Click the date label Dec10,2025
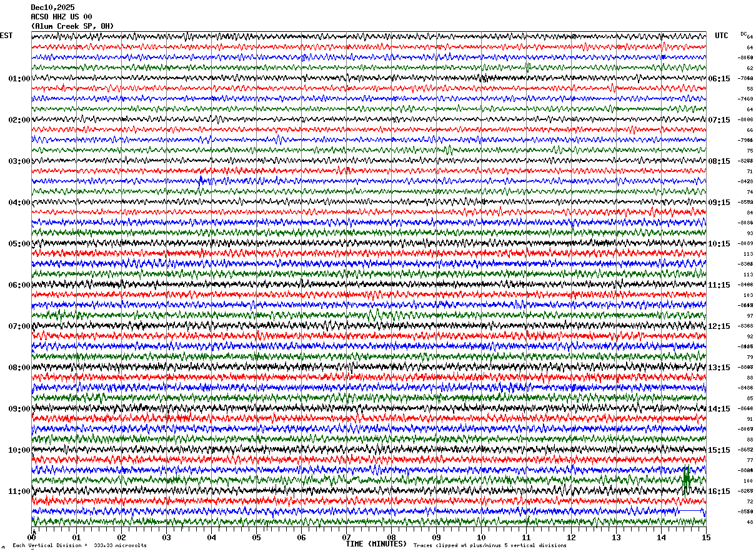The image size is (756, 554). coord(52,8)
